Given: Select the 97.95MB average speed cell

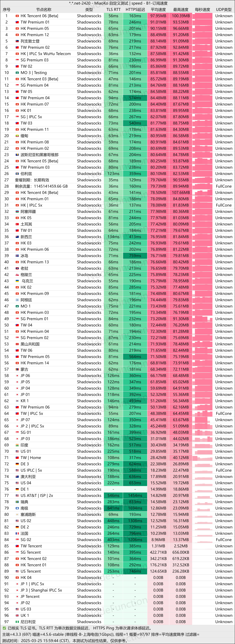Looking at the screenshot, I should (158, 16).
